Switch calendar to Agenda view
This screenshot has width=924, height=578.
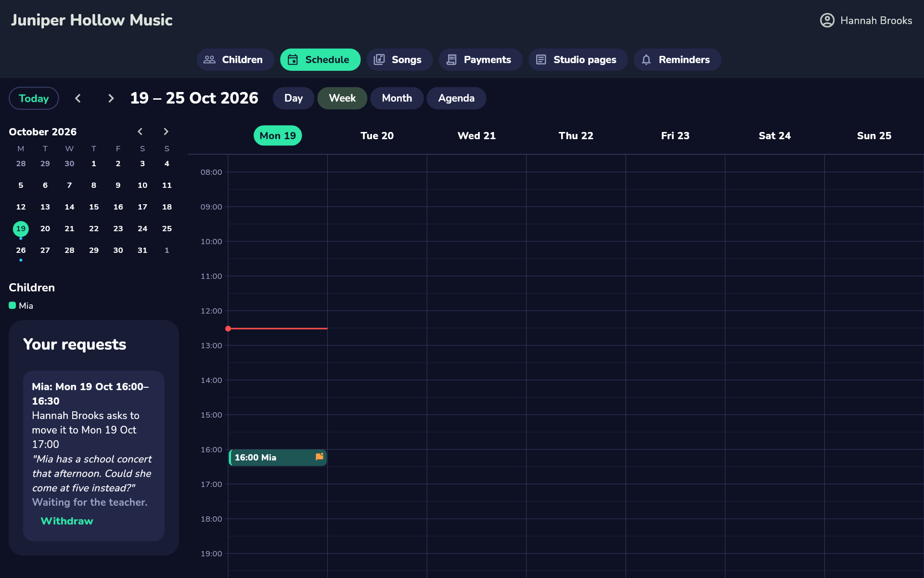[x=456, y=98]
